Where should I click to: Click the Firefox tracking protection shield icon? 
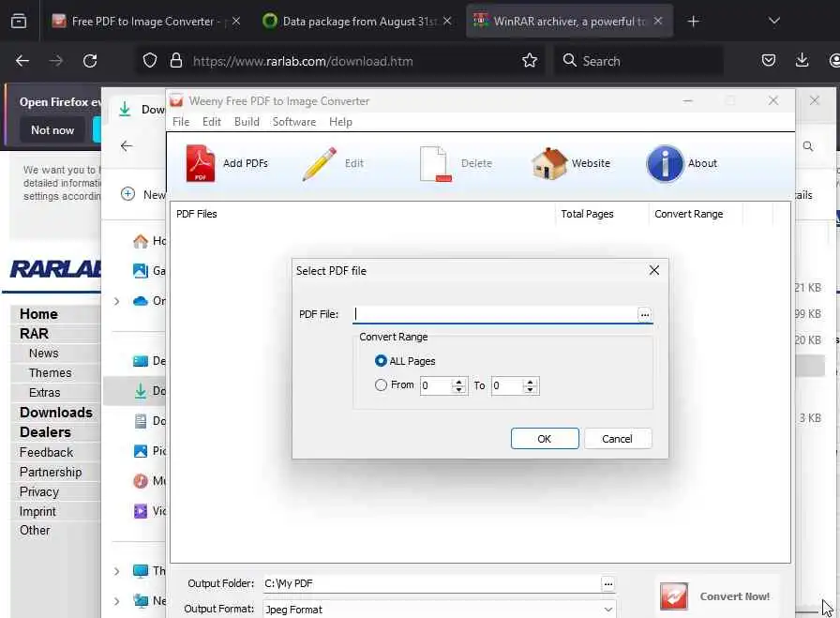click(150, 61)
